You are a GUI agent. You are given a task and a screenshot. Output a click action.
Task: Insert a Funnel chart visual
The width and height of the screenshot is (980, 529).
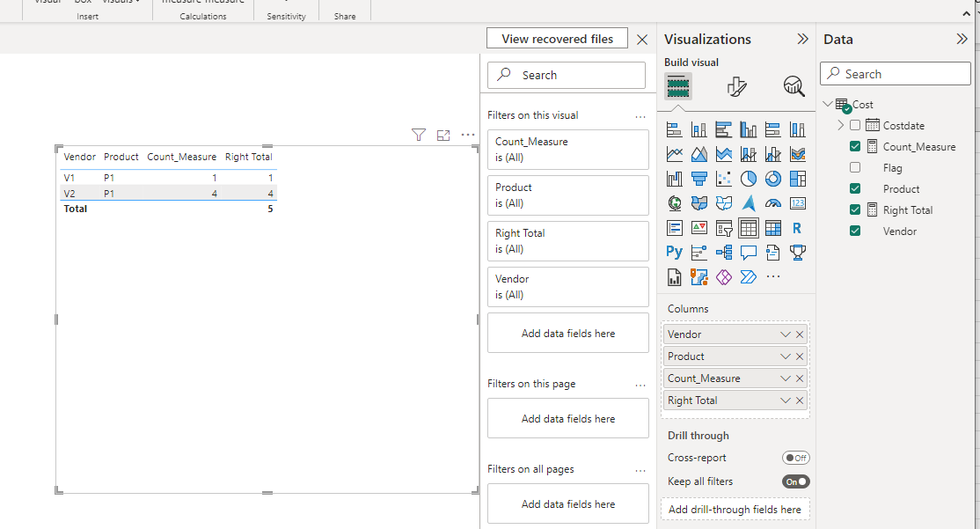698,179
